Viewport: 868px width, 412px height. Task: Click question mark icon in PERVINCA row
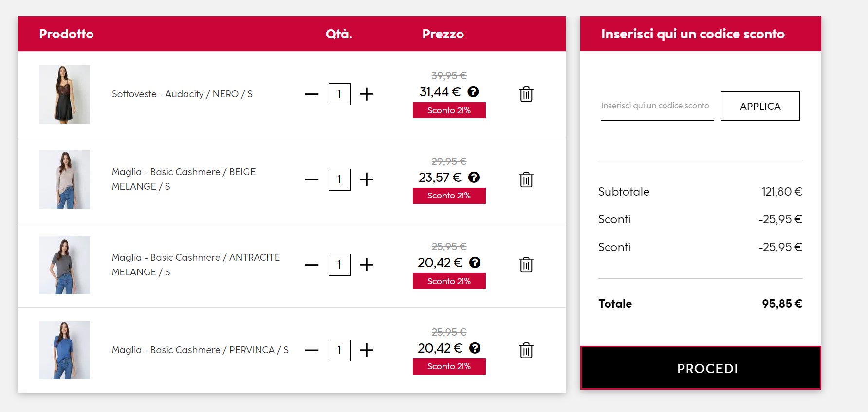(475, 348)
